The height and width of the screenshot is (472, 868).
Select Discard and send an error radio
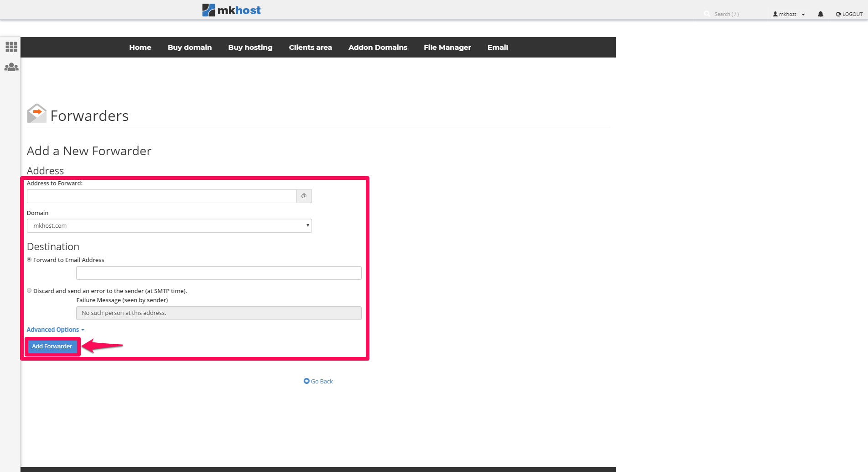point(29,290)
